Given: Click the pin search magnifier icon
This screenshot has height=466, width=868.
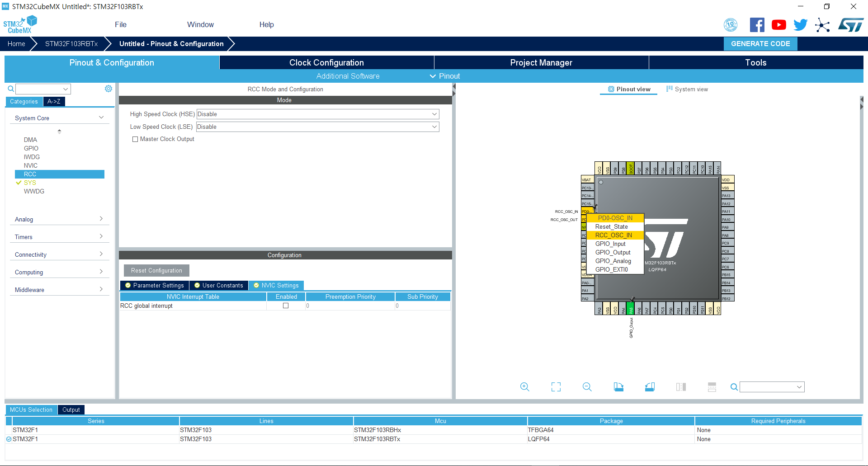Looking at the screenshot, I should 734,387.
